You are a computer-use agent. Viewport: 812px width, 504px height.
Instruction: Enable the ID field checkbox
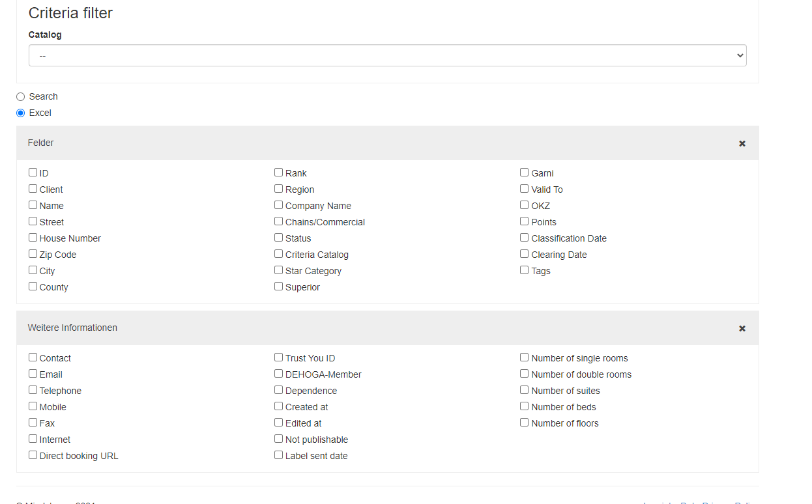(33, 173)
